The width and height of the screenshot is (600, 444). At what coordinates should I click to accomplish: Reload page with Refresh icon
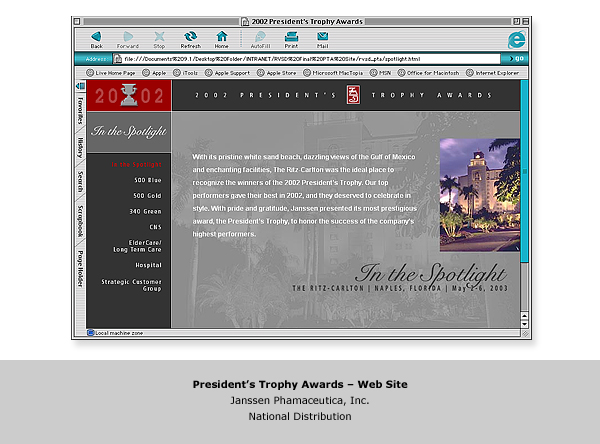tap(191, 39)
